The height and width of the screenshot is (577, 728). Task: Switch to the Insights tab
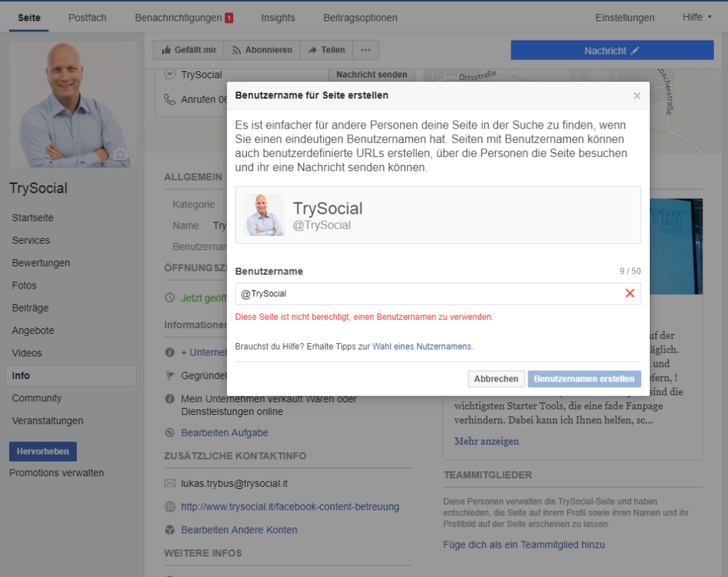tap(278, 18)
